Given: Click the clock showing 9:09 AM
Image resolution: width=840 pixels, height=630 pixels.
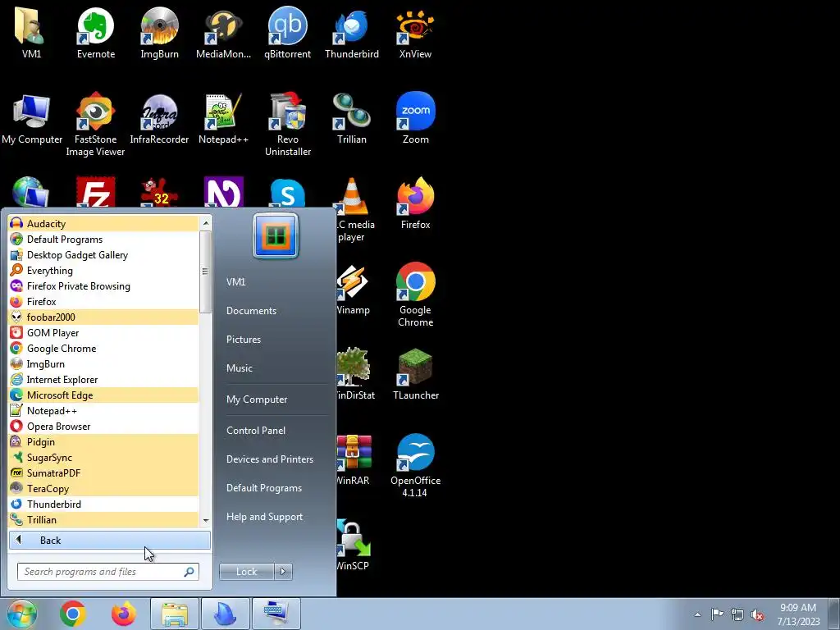Looking at the screenshot, I should click(x=797, y=608).
